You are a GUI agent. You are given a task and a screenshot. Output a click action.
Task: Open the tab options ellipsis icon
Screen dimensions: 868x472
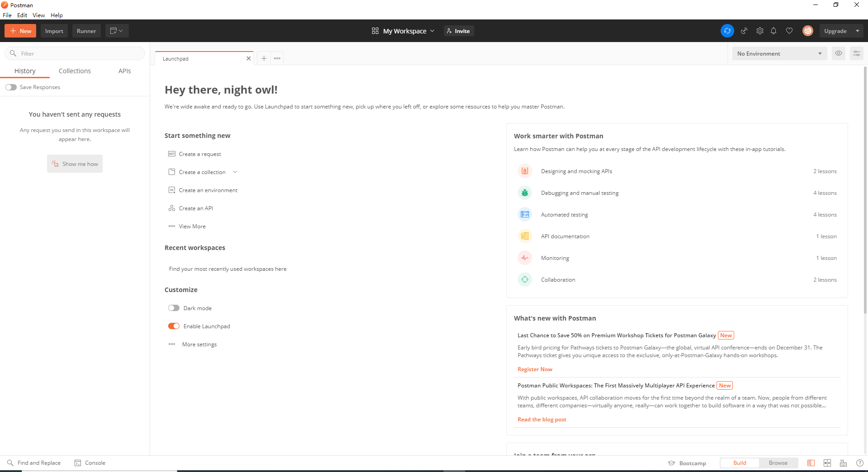point(277,58)
